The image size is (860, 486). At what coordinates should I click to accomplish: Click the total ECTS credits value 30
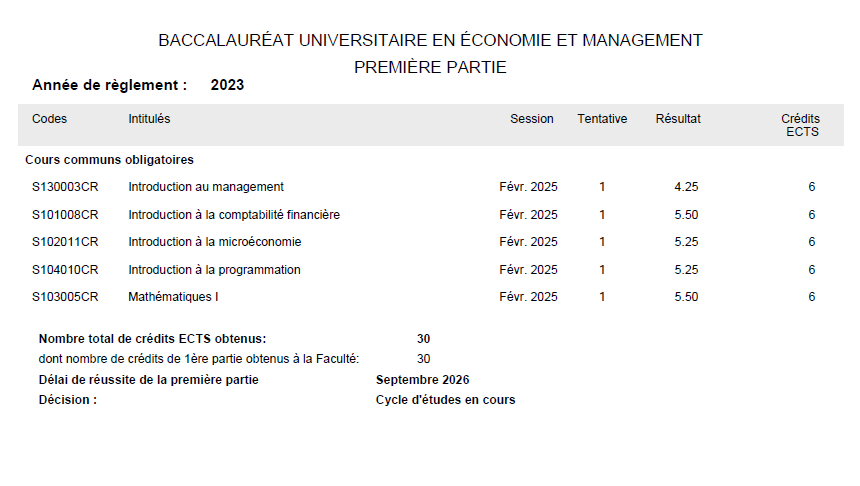[423, 338]
